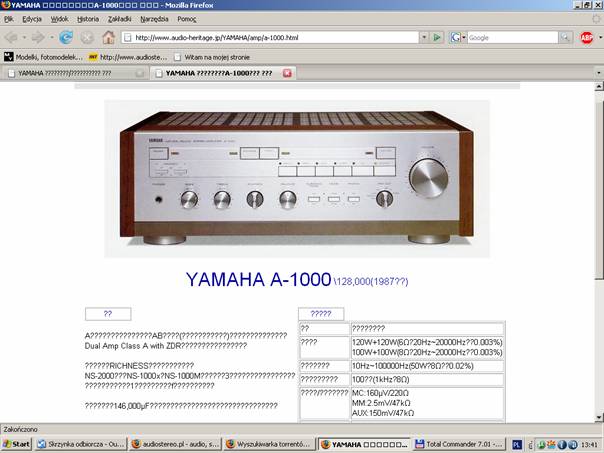The image size is (604, 453).
Task: Click the taskbar clock 13:41
Action: pyautogui.click(x=590, y=445)
